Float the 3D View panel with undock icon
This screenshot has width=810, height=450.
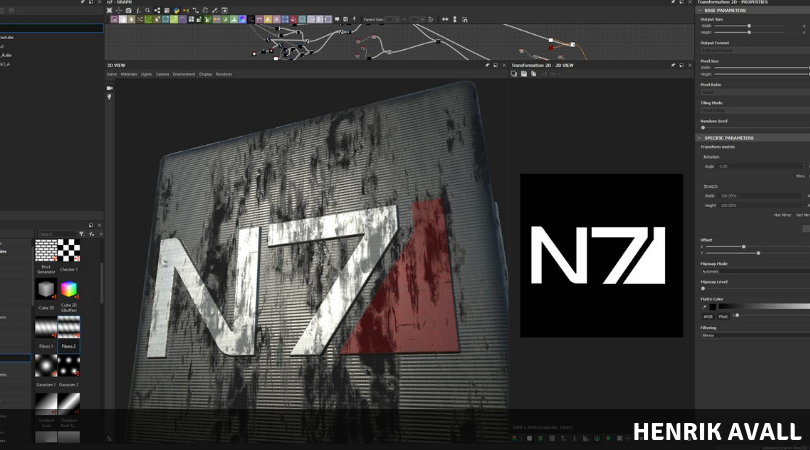(x=495, y=66)
